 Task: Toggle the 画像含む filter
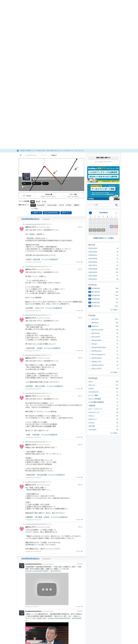pyautogui.click(x=77, y=205)
